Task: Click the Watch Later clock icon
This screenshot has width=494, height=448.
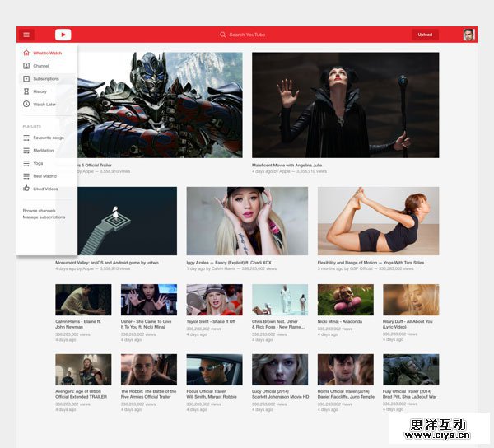Action: point(26,105)
